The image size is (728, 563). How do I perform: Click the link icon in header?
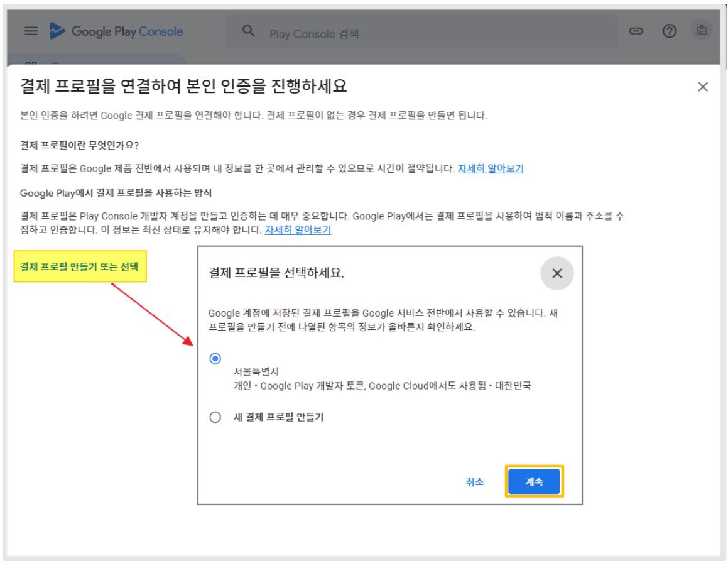pos(636,31)
